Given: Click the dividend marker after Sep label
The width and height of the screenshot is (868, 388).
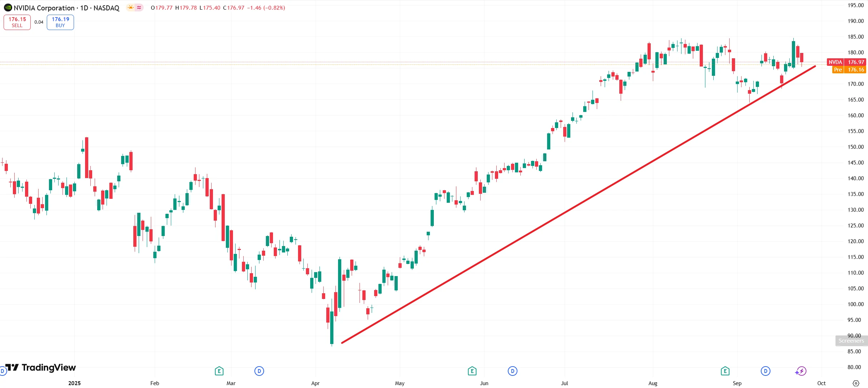Looking at the screenshot, I should pos(765,371).
